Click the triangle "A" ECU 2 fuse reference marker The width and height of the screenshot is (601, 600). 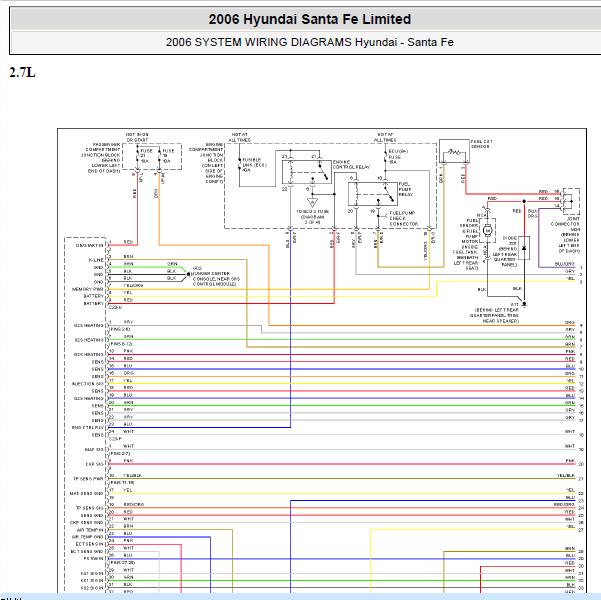coord(312,202)
